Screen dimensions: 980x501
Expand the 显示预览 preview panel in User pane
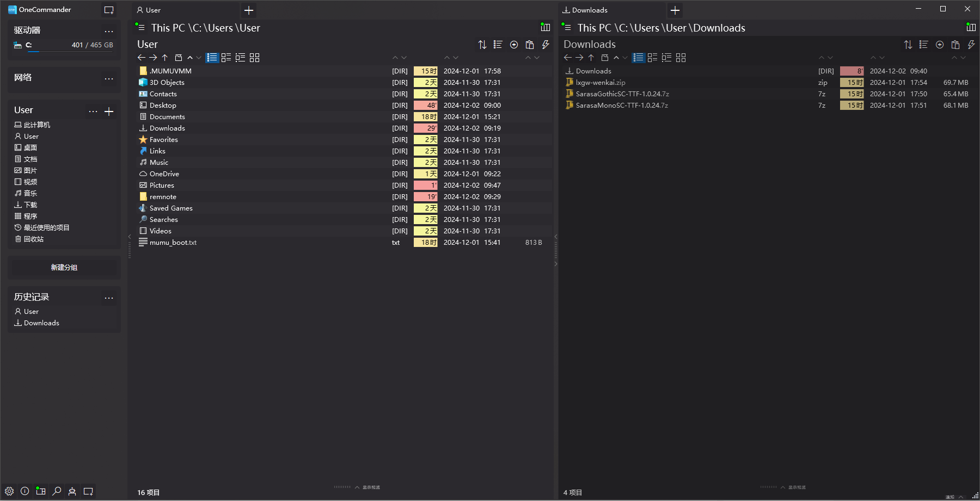pyautogui.click(x=357, y=487)
